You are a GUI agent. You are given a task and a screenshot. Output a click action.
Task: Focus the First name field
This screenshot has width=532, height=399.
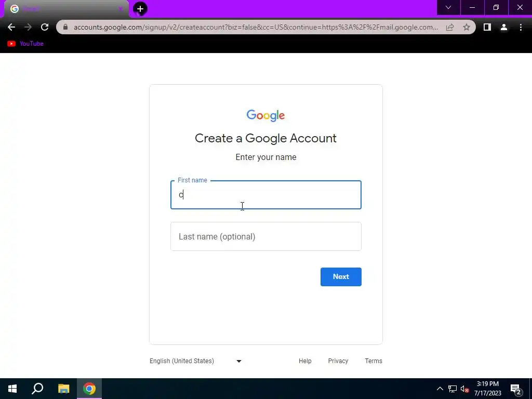tap(266, 195)
